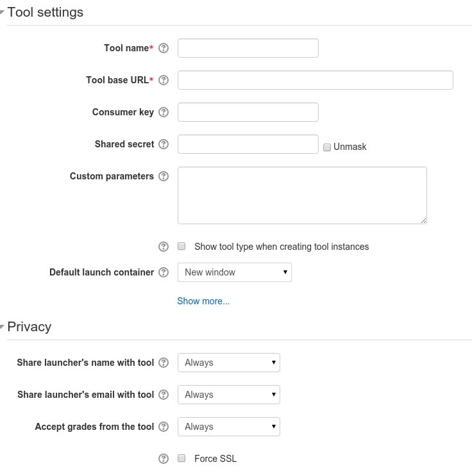The image size is (472, 476).
Task: Check Show tool type when creating instances
Action: 181,246
